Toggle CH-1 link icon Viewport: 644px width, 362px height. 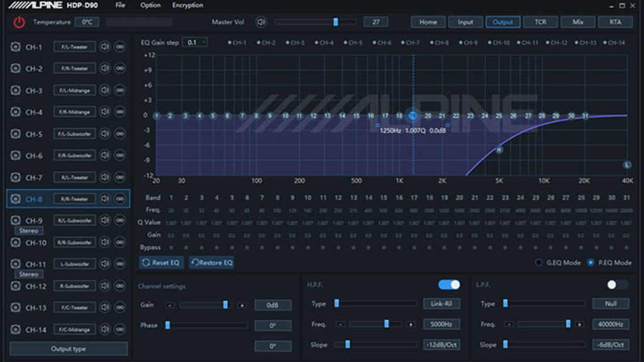pyautogui.click(x=120, y=47)
